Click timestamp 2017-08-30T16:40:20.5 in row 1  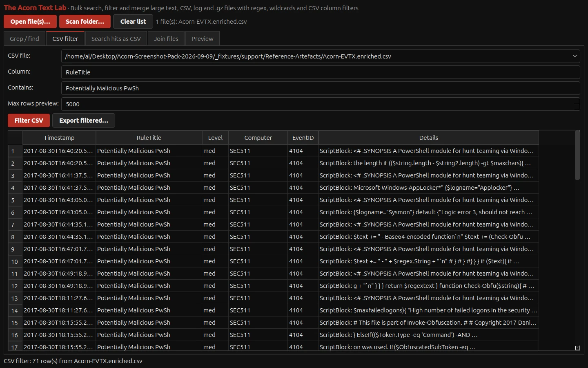click(59, 151)
